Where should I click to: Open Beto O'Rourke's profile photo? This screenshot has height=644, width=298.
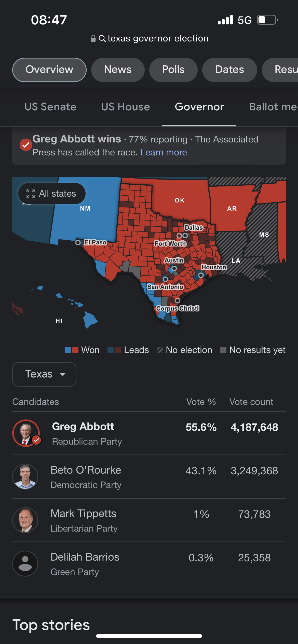pos(25,476)
